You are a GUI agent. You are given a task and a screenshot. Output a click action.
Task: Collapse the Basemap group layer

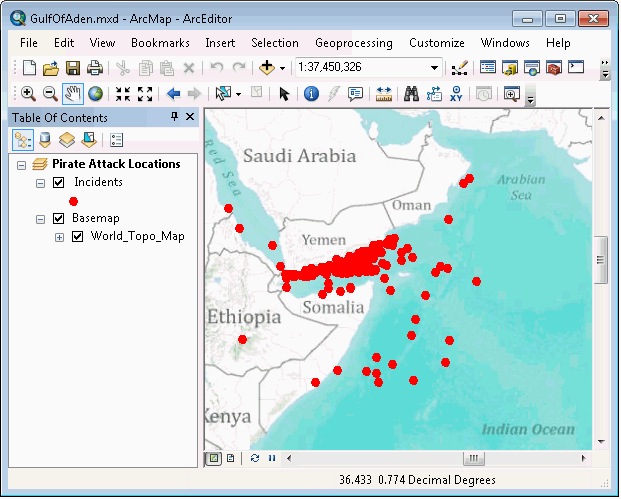(40, 219)
